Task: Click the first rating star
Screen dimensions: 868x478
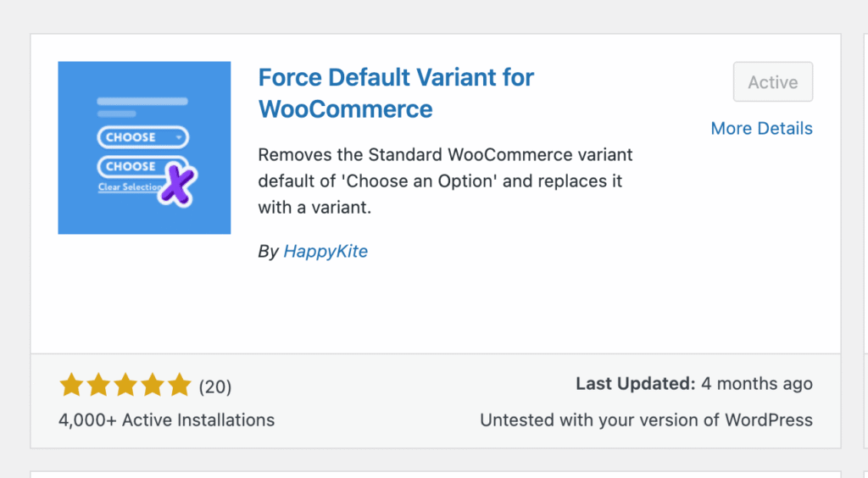Action: point(71,386)
